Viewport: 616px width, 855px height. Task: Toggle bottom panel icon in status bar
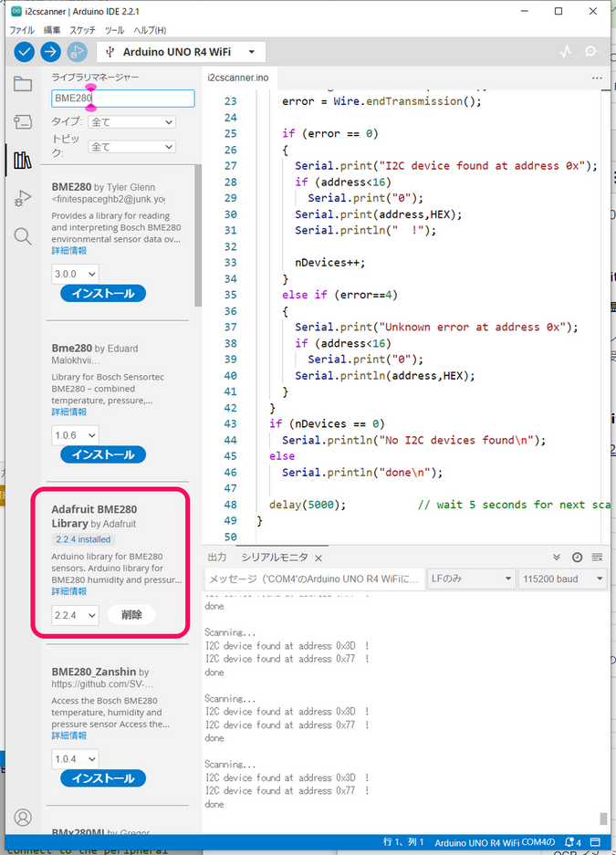(x=595, y=842)
